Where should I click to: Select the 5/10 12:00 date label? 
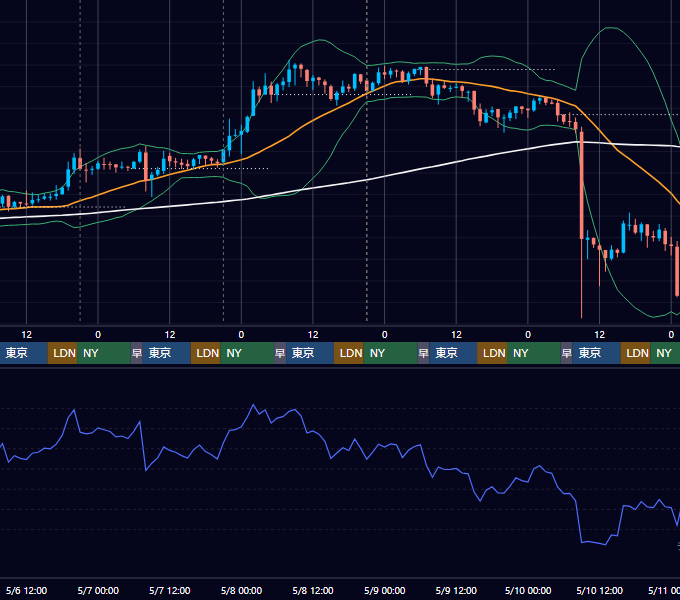click(599, 590)
